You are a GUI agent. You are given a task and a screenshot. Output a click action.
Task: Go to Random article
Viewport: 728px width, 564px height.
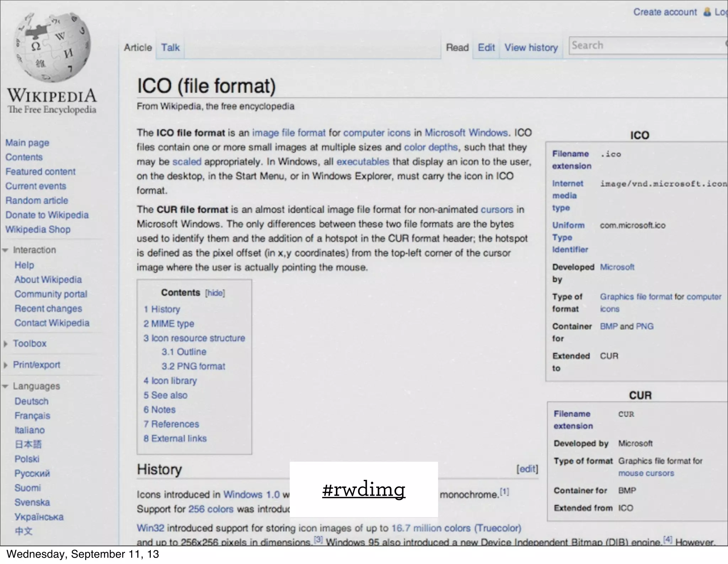tap(37, 200)
